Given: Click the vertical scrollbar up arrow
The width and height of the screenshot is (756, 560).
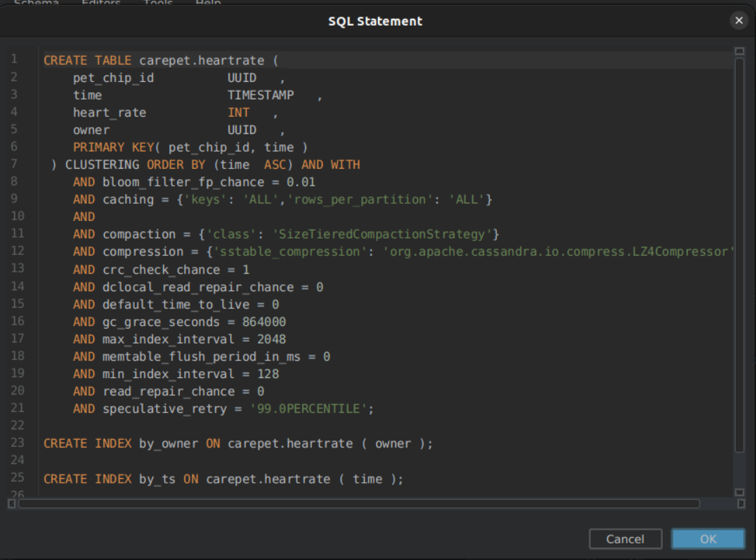Looking at the screenshot, I should click(739, 51).
